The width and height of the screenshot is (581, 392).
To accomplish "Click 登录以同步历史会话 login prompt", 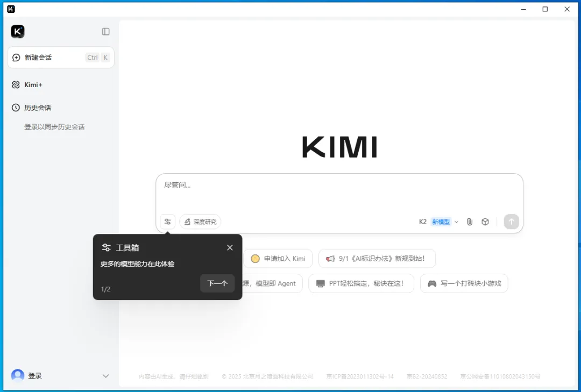I will point(54,127).
